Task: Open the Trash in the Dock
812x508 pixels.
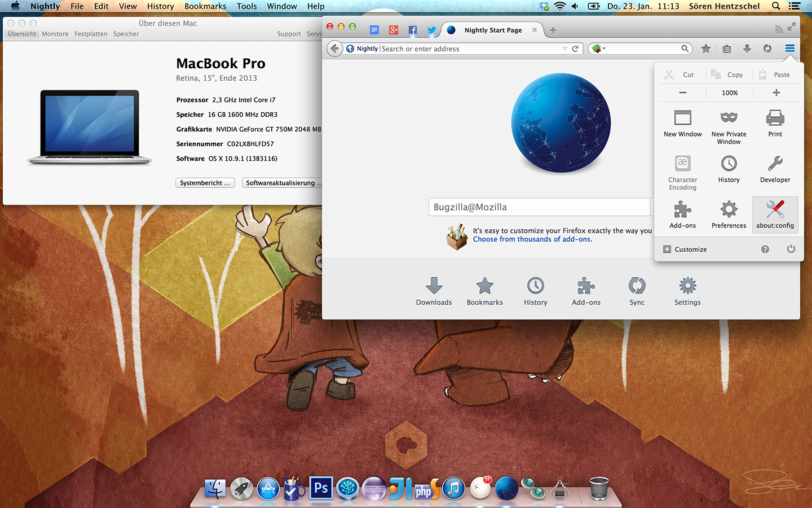Action: [599, 488]
